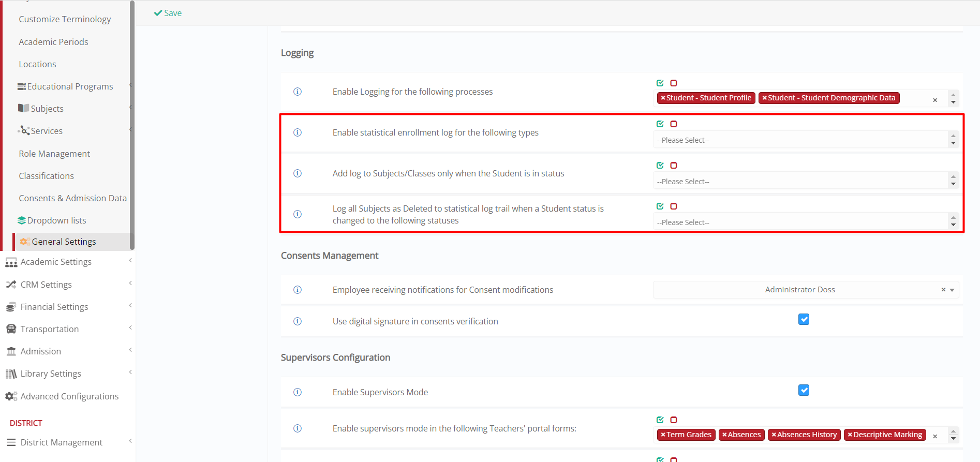This screenshot has height=462, width=980.
Task: Deselect all types for statistical enrollment log
Action: pos(674,124)
